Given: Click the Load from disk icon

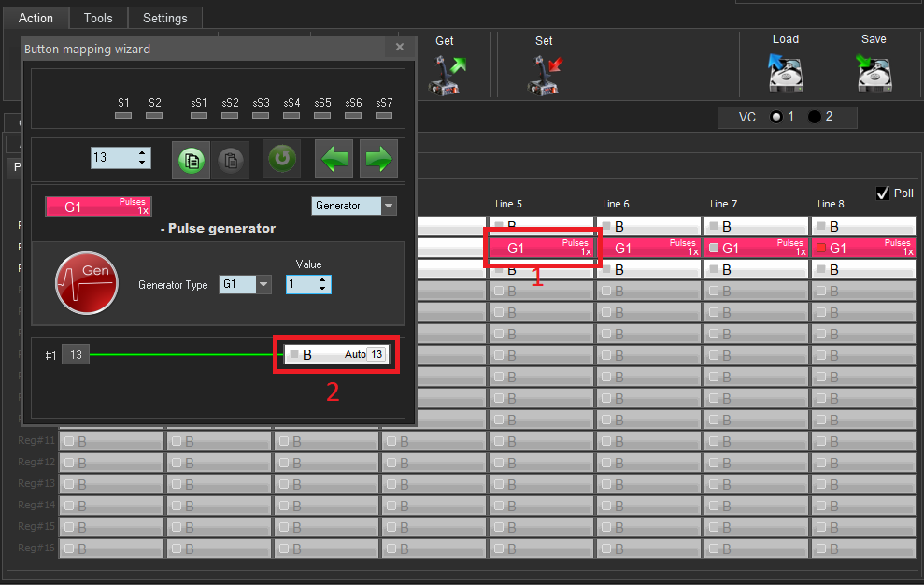Looking at the screenshot, I should (x=785, y=73).
